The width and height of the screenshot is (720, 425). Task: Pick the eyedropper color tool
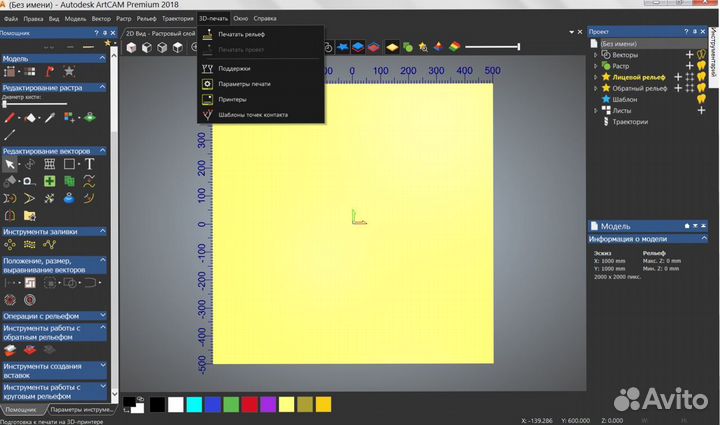pyautogui.click(x=50, y=118)
